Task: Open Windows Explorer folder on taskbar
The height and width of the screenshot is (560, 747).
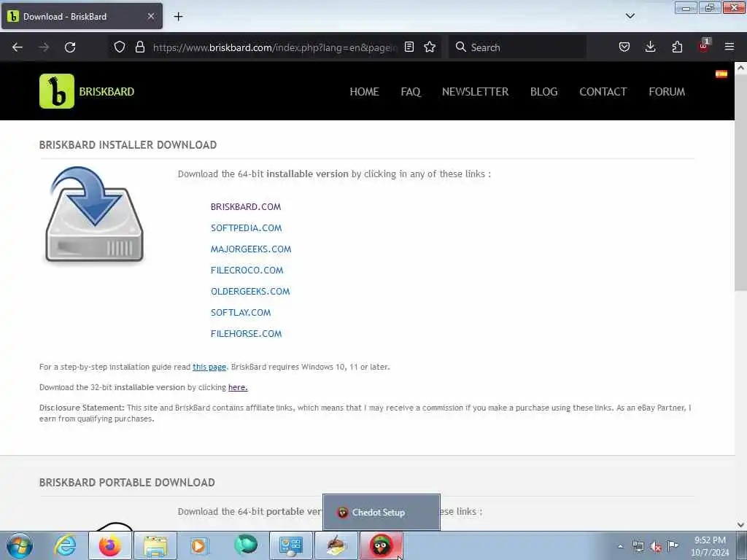Action: pos(155,545)
